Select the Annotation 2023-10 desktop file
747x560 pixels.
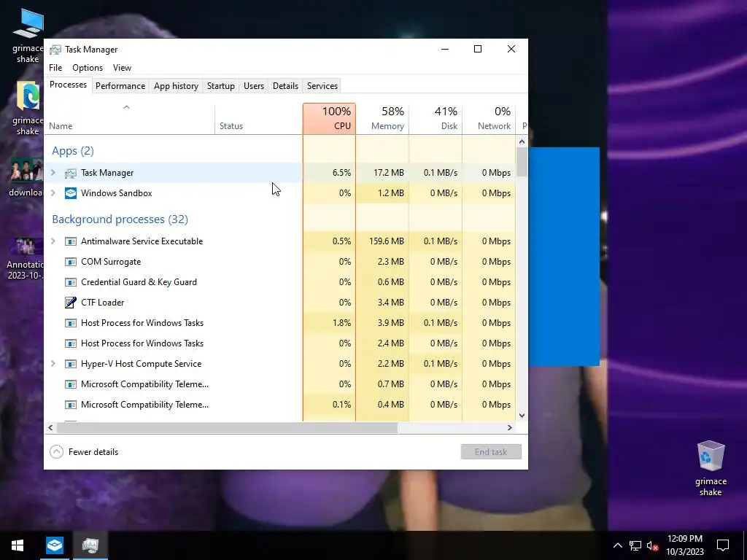coord(26,258)
